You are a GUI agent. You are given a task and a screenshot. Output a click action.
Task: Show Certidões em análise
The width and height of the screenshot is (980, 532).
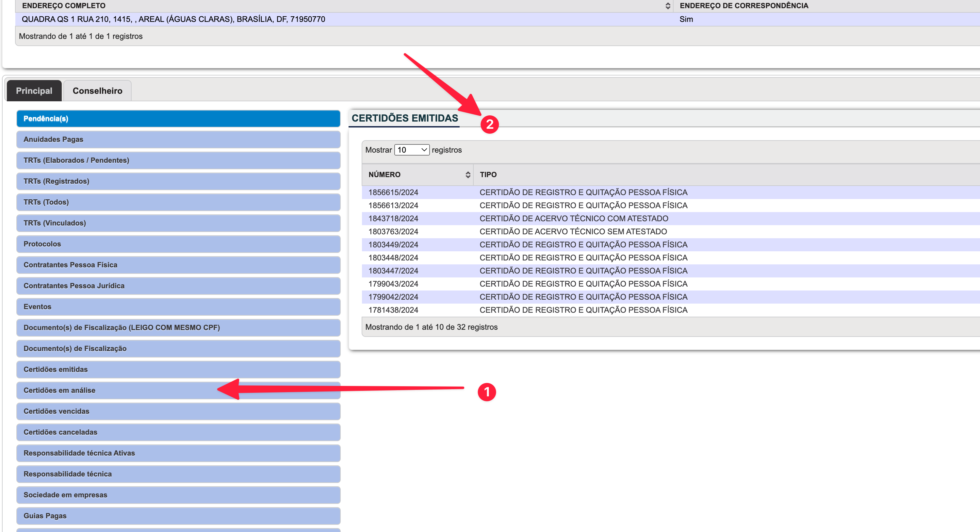178,391
